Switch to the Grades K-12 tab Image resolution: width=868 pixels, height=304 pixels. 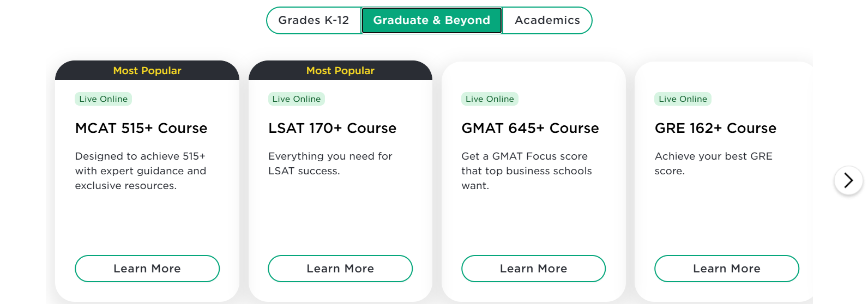[314, 21]
